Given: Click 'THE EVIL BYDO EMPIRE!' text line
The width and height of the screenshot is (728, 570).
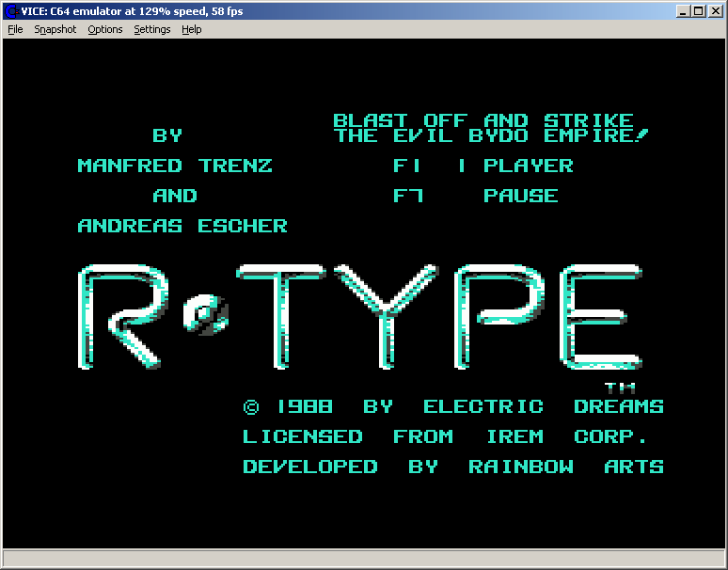Looking at the screenshot, I should [x=490, y=135].
